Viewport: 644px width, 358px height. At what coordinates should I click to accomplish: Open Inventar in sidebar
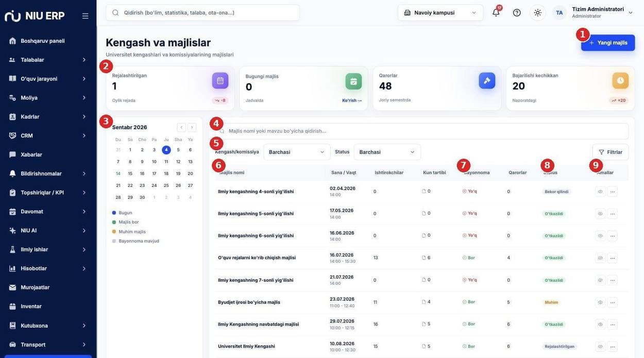click(x=48, y=306)
